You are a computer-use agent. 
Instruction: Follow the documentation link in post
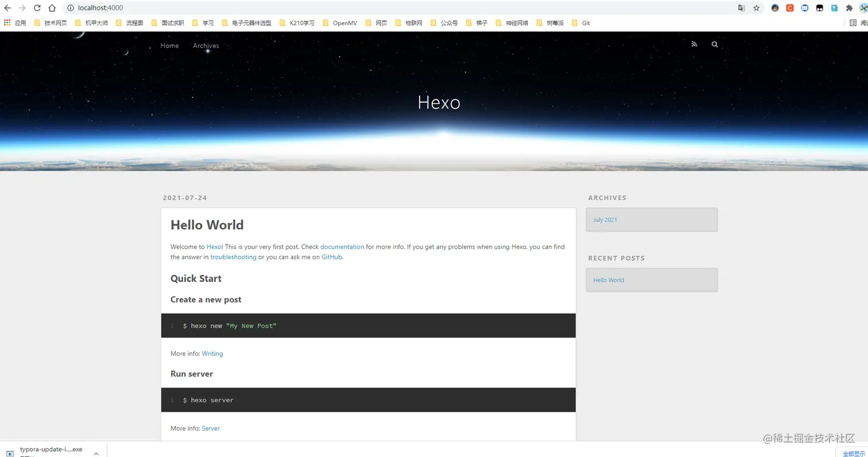tap(342, 247)
